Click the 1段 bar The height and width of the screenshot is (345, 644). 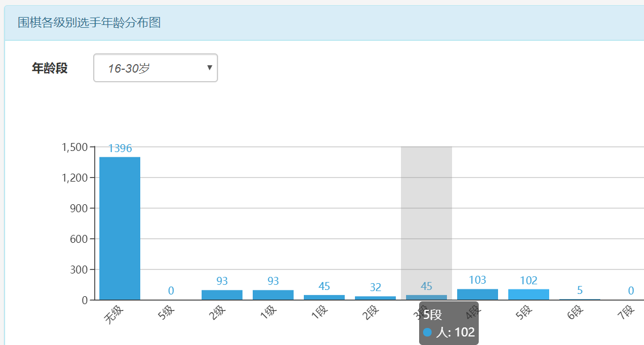tap(324, 297)
